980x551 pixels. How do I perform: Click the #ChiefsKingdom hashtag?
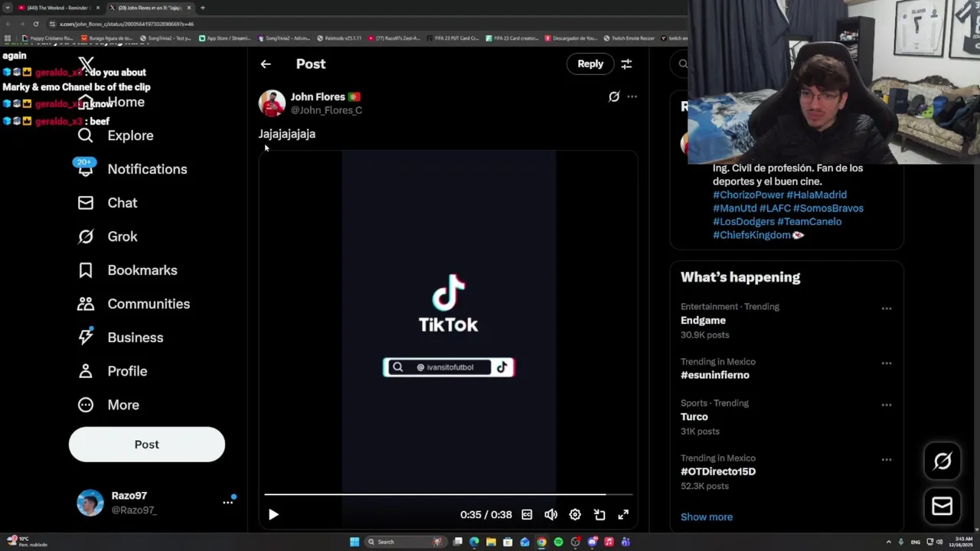tap(752, 235)
